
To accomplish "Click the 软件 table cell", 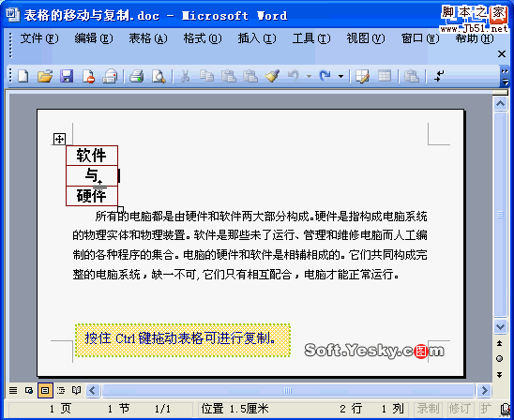I will [92, 156].
